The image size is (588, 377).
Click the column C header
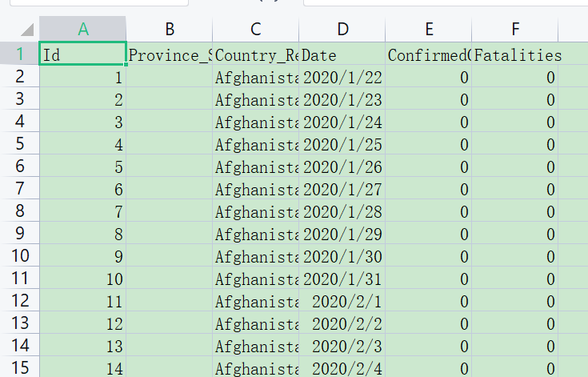pos(256,30)
